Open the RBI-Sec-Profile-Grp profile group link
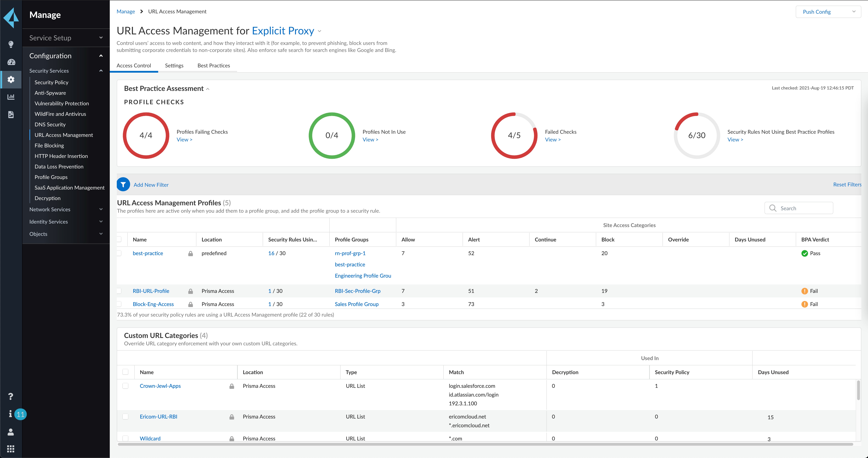 tap(358, 291)
